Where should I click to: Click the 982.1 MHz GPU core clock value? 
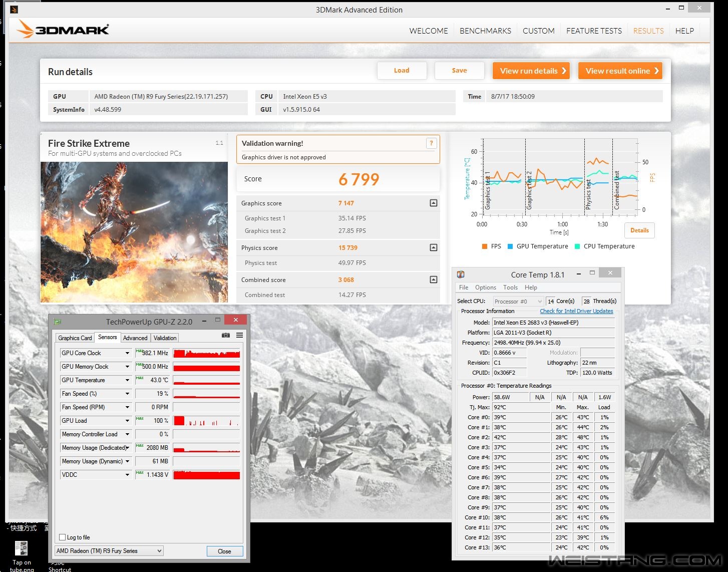[153, 353]
